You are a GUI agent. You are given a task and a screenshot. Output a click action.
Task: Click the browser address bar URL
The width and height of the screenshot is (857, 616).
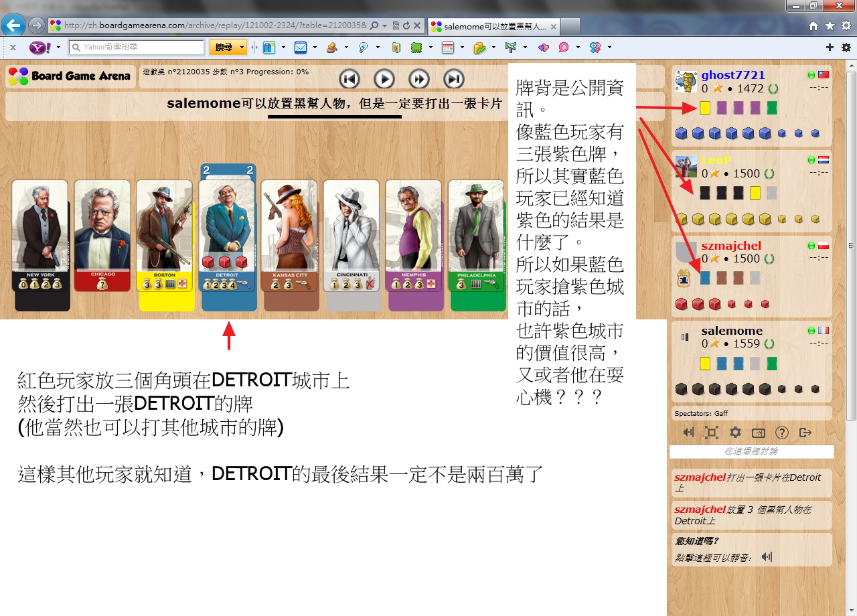(214, 25)
